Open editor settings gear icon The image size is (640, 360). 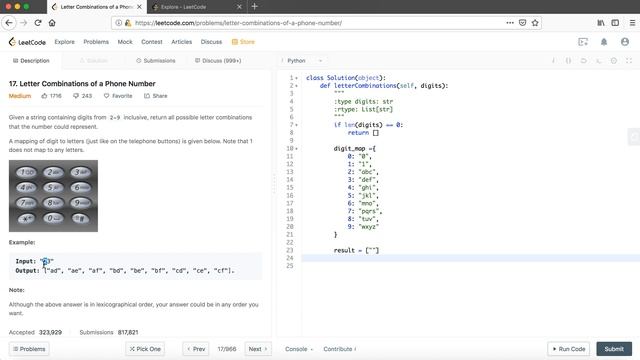click(613, 60)
